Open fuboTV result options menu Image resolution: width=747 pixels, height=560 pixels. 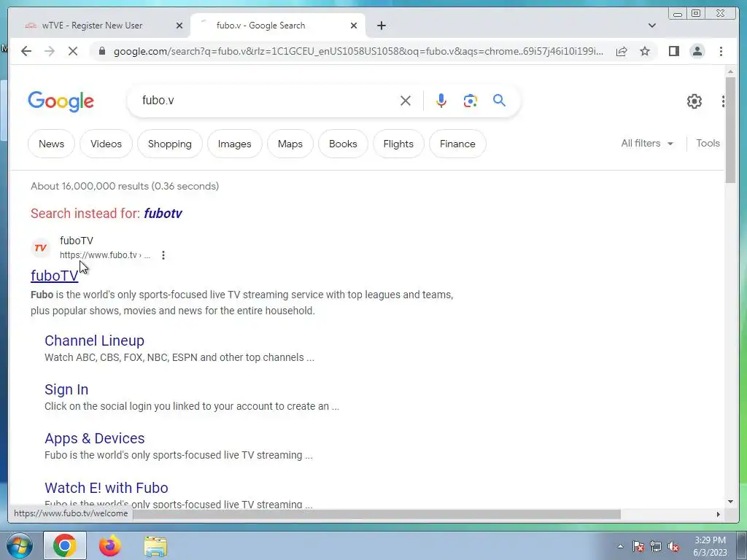[163, 255]
